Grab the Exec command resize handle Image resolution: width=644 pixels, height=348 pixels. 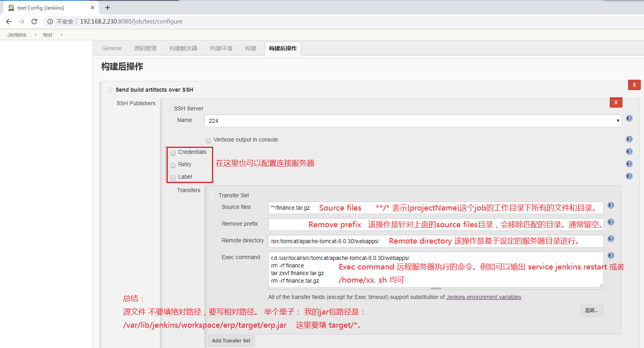coord(436,288)
